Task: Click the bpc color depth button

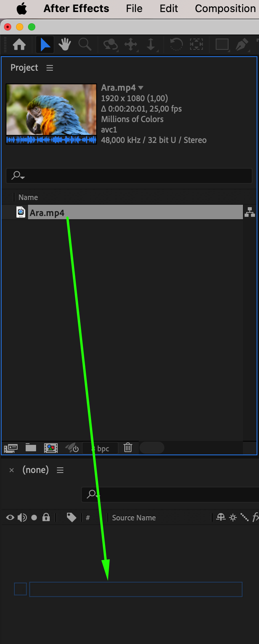Action: pos(100,448)
